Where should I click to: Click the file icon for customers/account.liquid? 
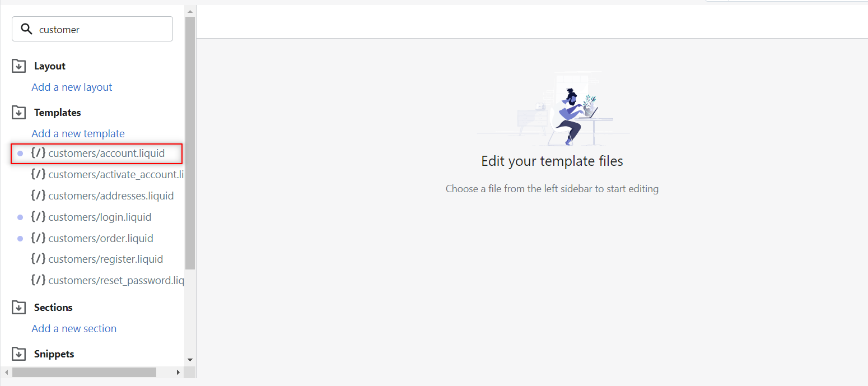pos(38,154)
